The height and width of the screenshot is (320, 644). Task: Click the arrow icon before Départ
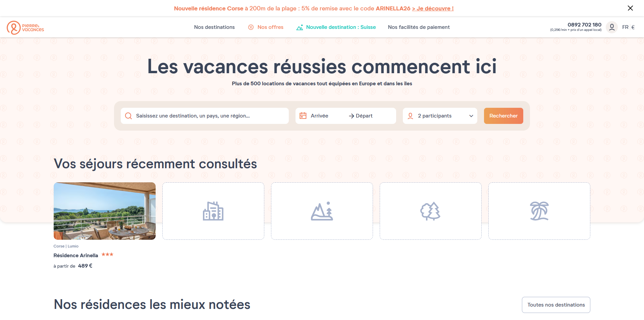tap(351, 116)
